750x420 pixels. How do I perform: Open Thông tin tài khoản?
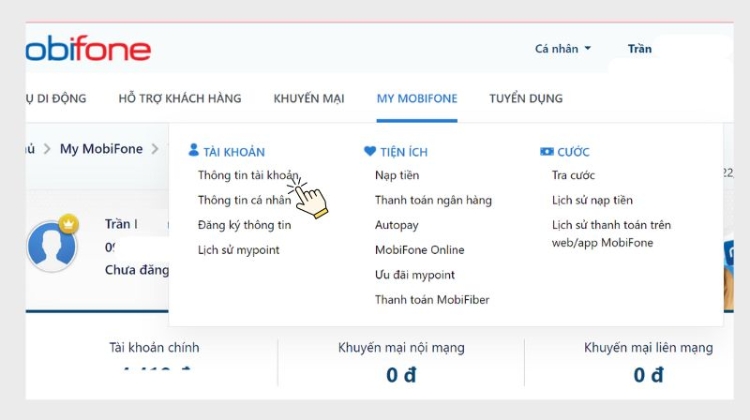[x=248, y=175]
